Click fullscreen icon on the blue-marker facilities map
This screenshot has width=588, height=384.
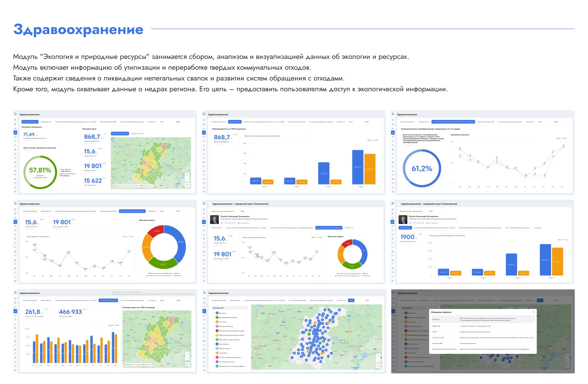click(x=378, y=365)
